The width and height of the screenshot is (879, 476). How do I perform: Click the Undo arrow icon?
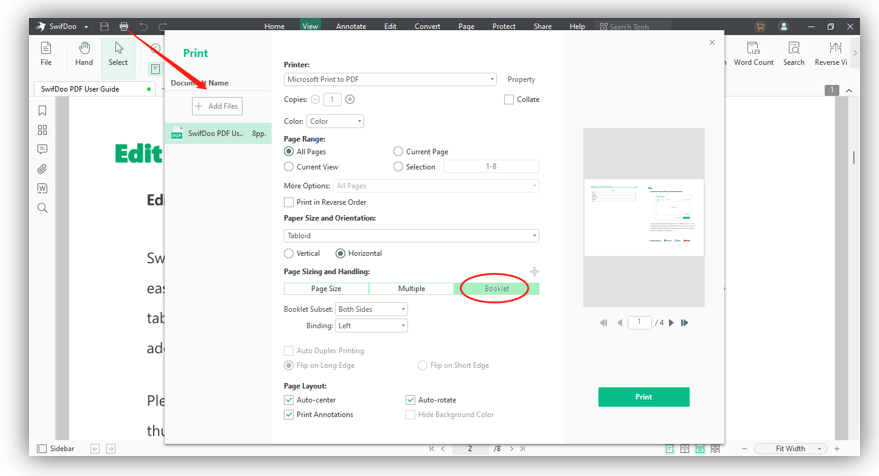pos(144,26)
